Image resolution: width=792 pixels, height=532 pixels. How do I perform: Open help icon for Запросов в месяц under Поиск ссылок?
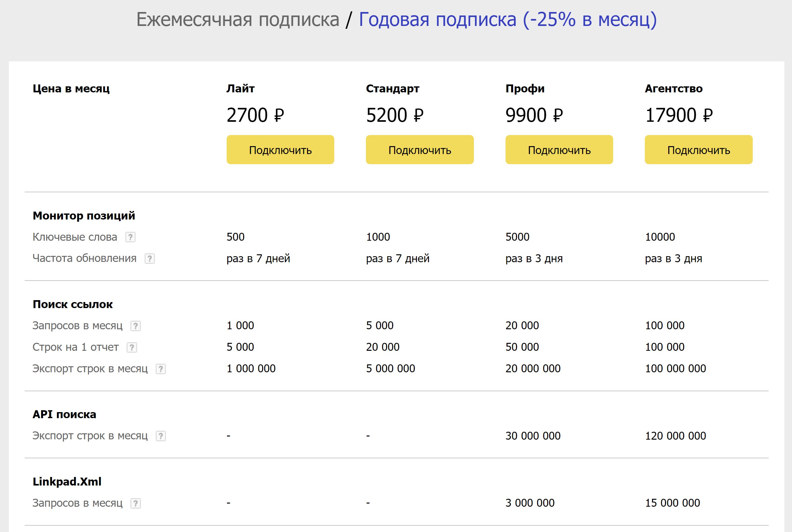click(135, 326)
